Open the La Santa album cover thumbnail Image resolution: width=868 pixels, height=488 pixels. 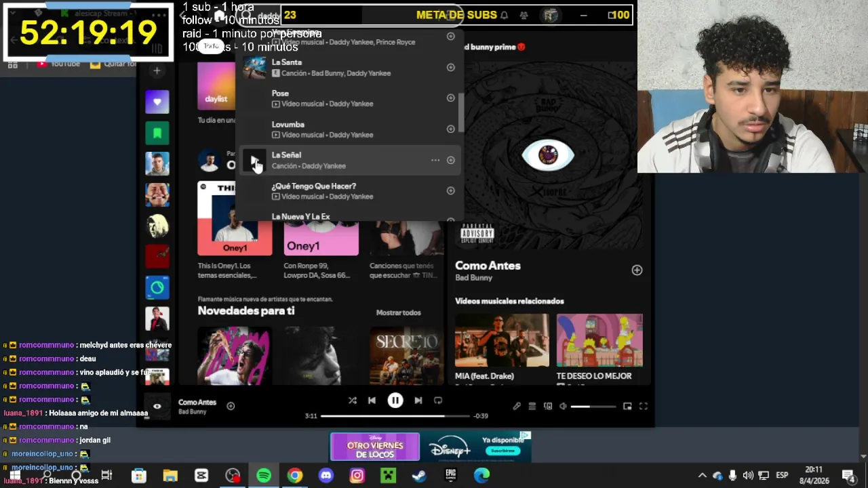[x=255, y=67]
